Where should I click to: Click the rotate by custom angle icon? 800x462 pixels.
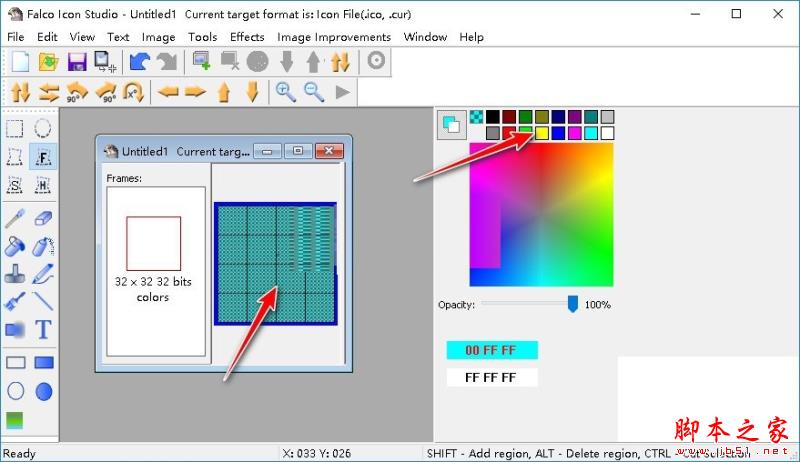coord(134,92)
